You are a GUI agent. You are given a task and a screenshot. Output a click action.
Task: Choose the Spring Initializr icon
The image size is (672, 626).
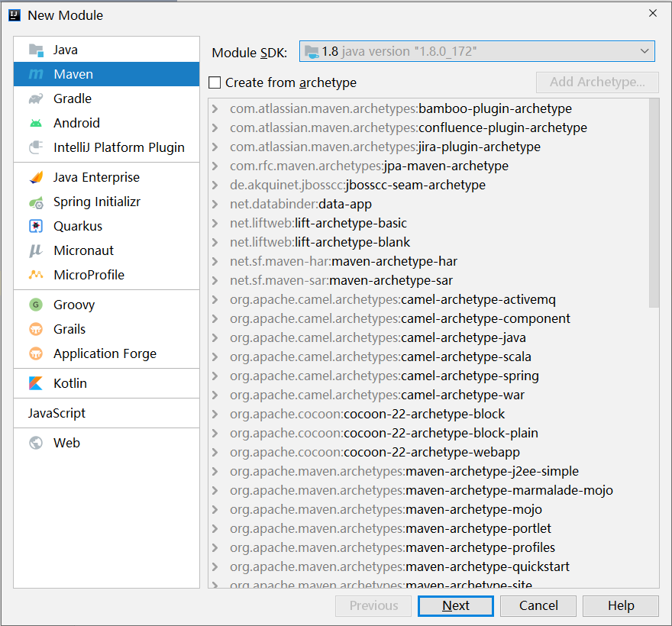36,202
